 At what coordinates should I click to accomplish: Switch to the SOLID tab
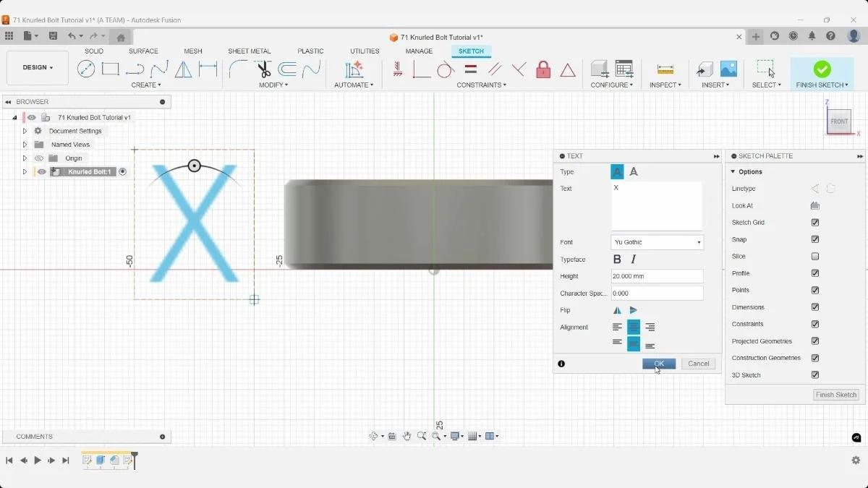(x=94, y=51)
